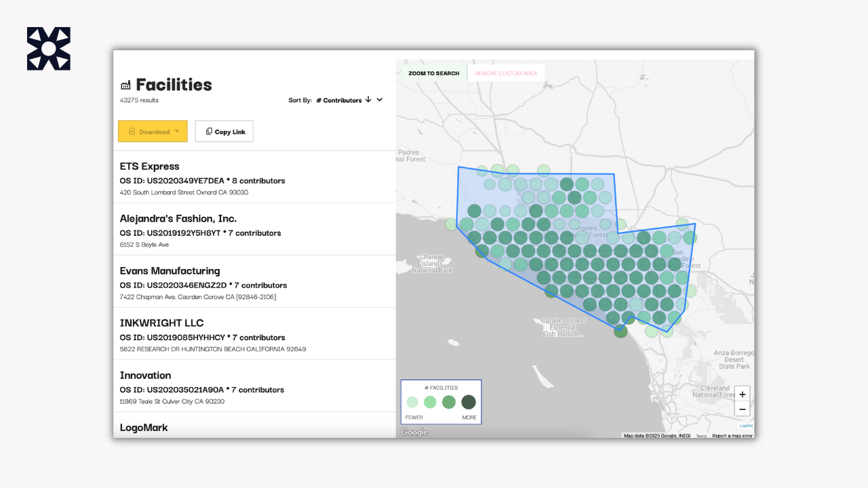
Task: Click the factory icon beside the Facilities heading
Action: coord(125,85)
